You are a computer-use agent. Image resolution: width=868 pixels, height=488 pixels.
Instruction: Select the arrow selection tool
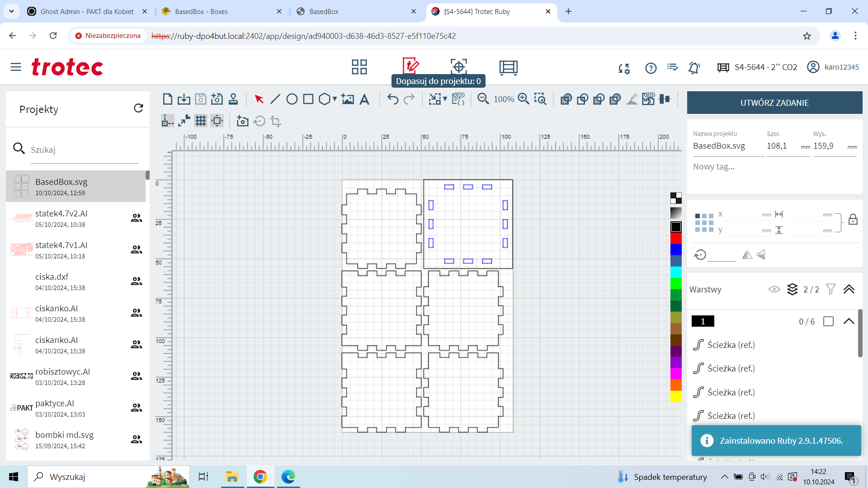point(259,99)
